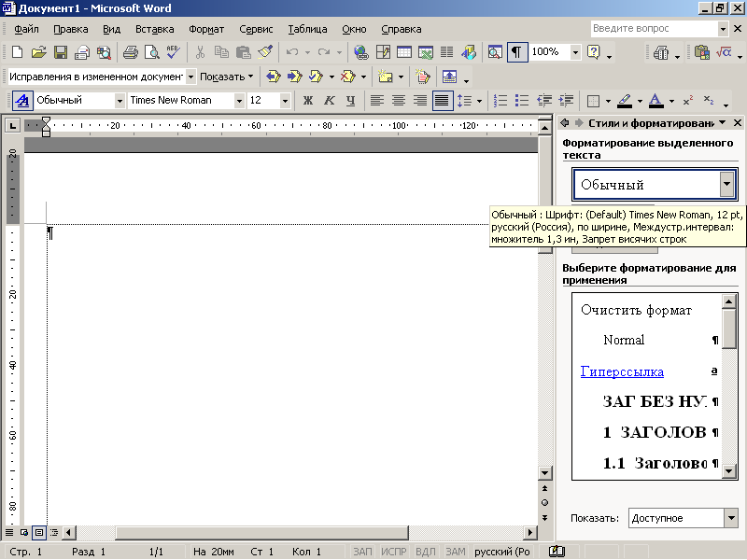Activate the Format Painter brush

click(265, 52)
